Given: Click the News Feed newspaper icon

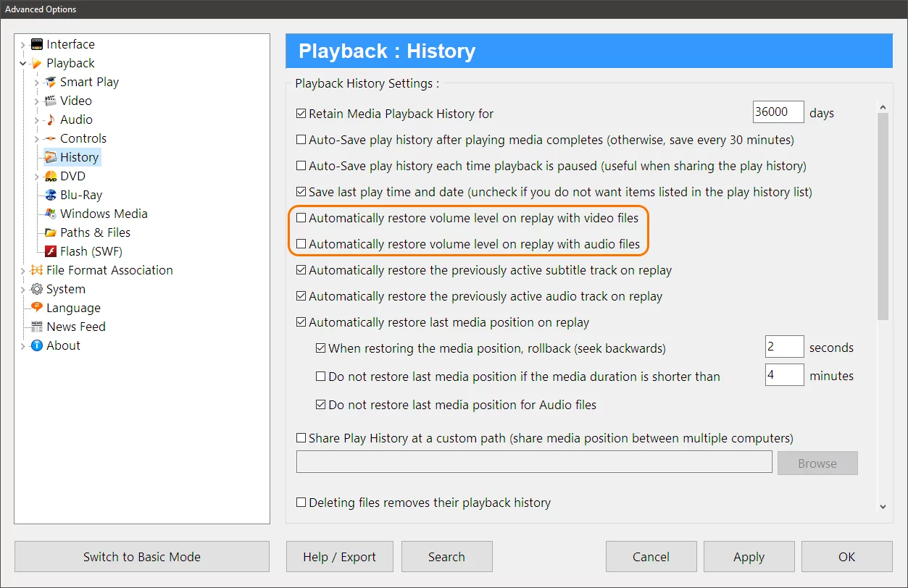Looking at the screenshot, I should pyautogui.click(x=36, y=327).
